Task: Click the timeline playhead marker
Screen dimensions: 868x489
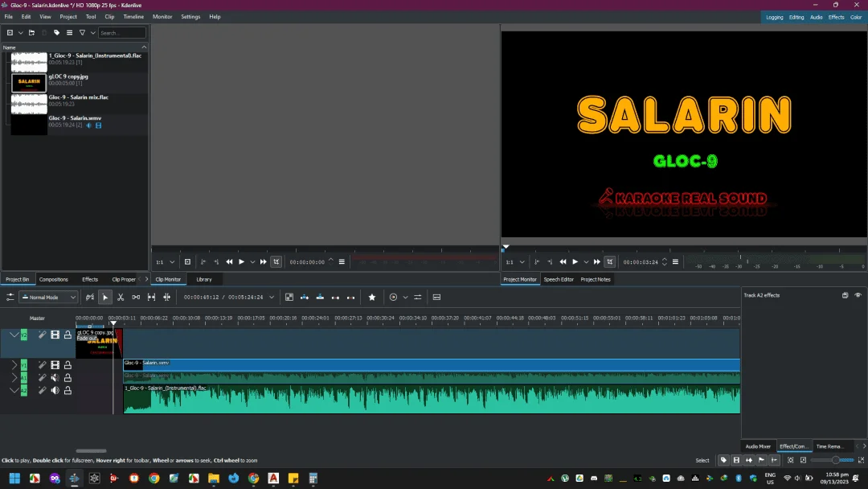Action: click(x=113, y=323)
